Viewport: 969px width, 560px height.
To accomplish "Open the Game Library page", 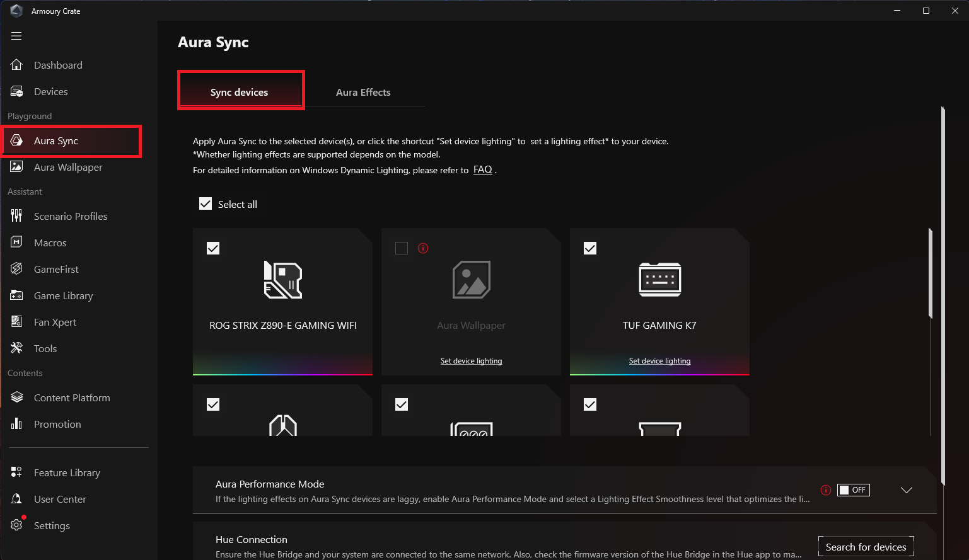I will click(63, 295).
